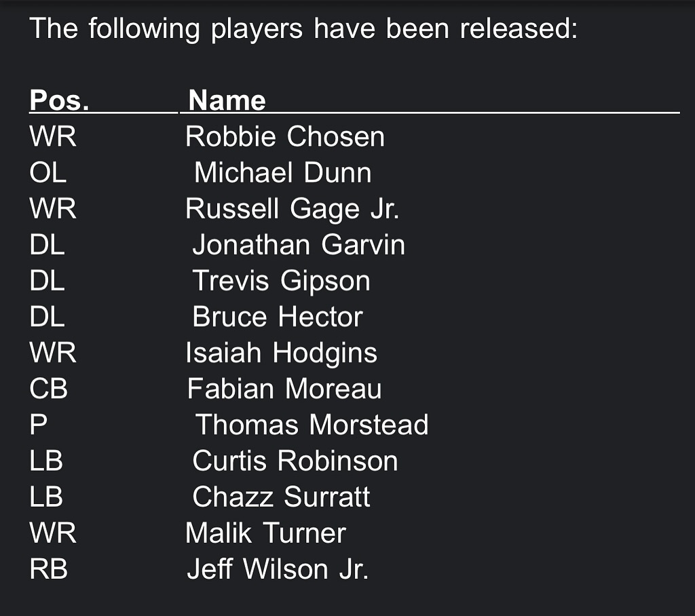Image resolution: width=695 pixels, height=616 pixels.
Task: Click on Fabian Moreau
Action: pyautogui.click(x=284, y=389)
